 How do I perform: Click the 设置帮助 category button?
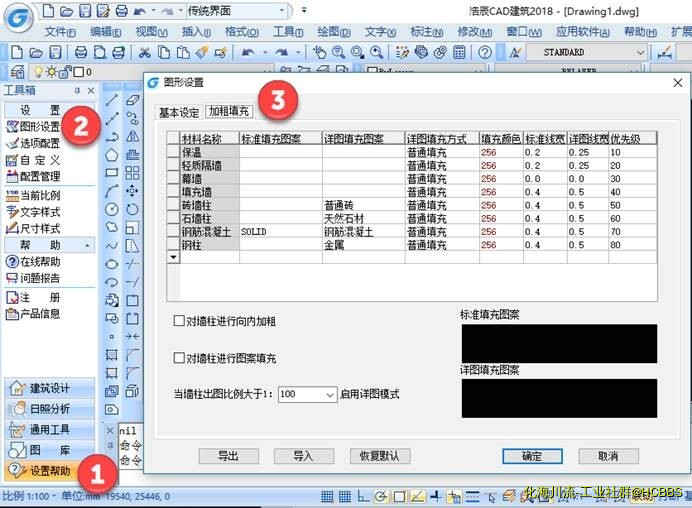50,471
